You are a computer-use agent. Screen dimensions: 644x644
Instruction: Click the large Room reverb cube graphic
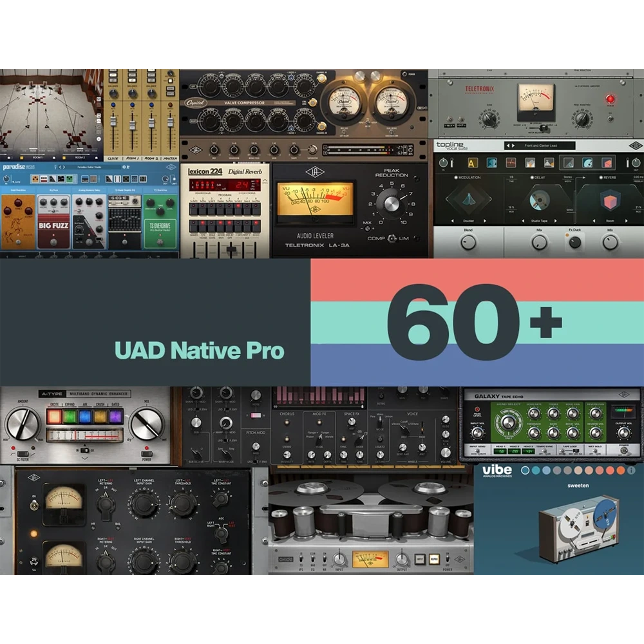pos(610,201)
